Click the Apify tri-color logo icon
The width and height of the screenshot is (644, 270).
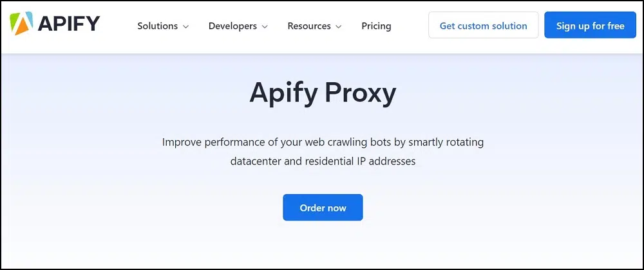point(22,24)
